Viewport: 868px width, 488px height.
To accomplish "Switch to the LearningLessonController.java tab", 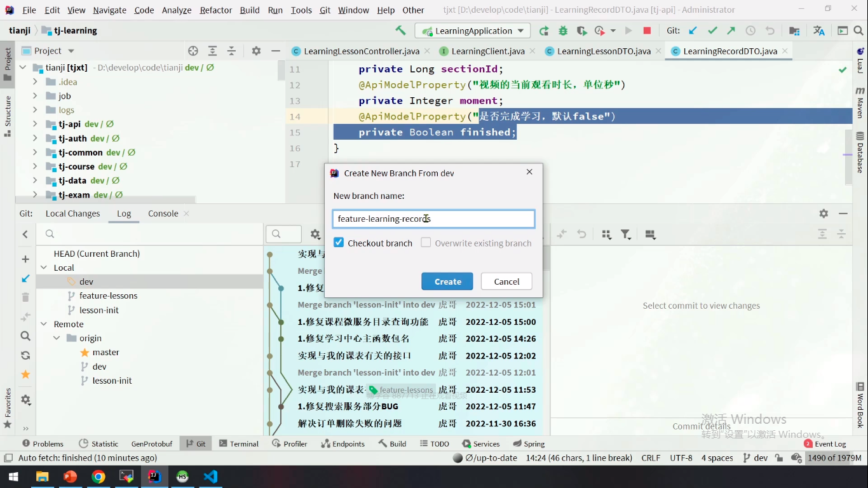I will click(x=361, y=51).
